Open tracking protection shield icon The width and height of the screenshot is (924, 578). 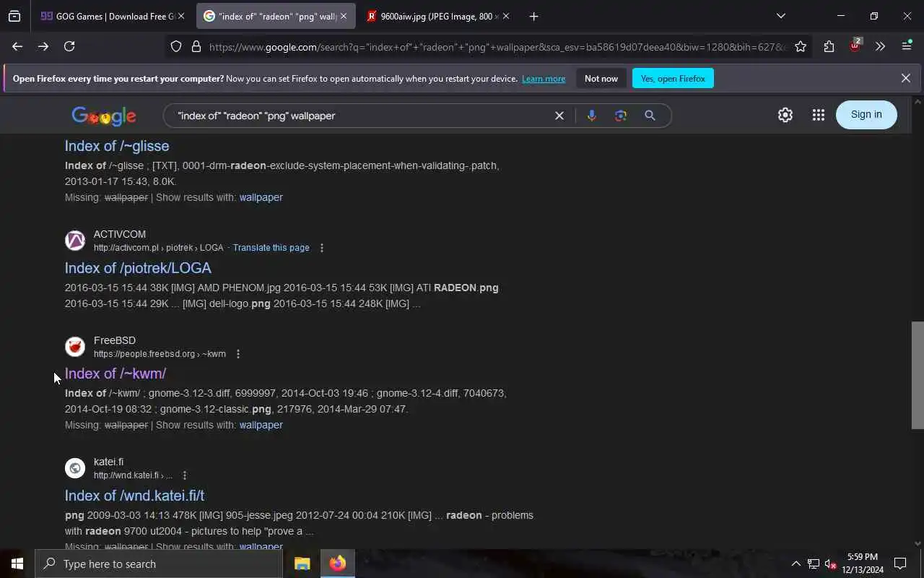[176, 46]
